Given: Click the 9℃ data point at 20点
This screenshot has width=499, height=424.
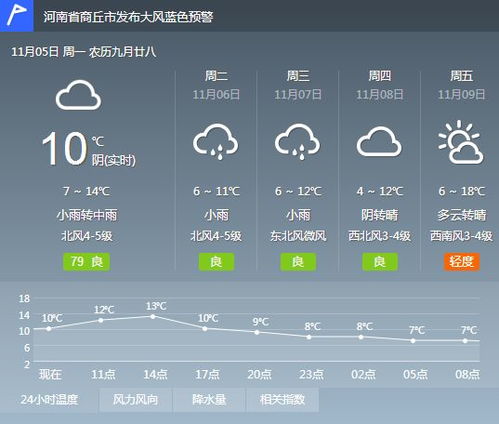Looking at the screenshot, I should [x=257, y=332].
